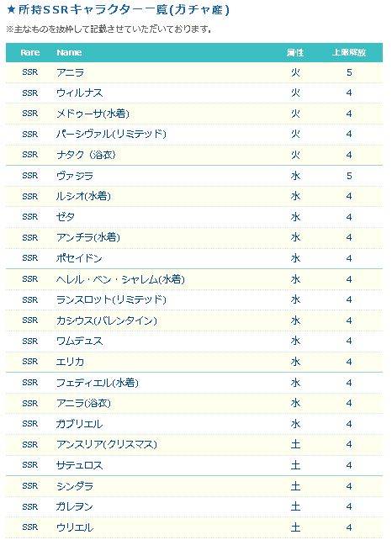Click the 属性 column header
392x540 pixels.
pyautogui.click(x=295, y=53)
